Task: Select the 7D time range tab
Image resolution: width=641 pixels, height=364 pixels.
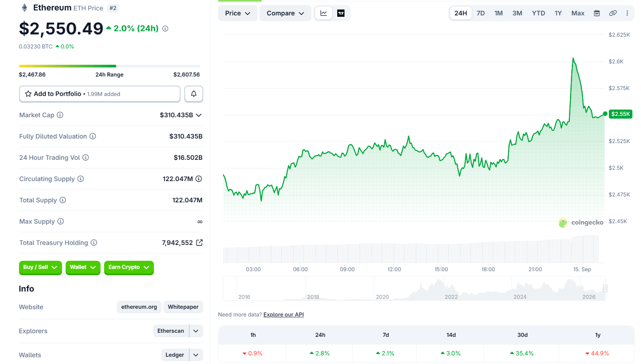Action: (481, 13)
